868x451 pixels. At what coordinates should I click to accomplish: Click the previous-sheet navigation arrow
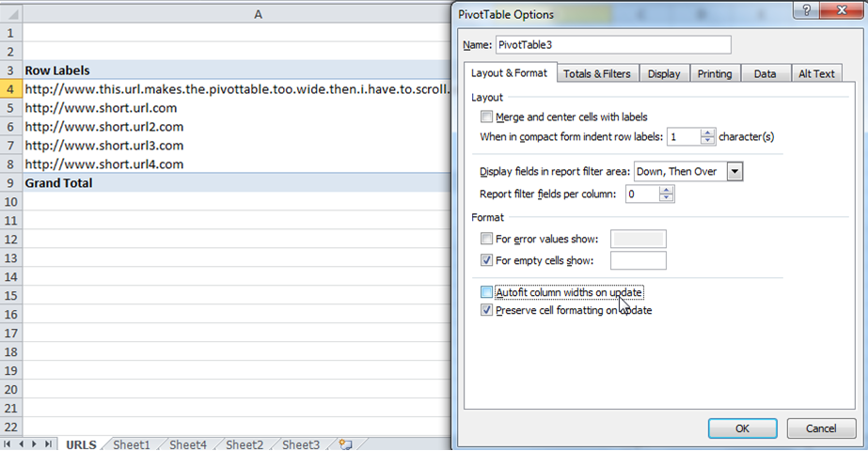(x=22, y=443)
